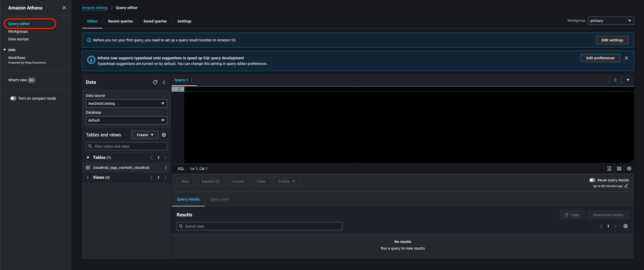This screenshot has width=644, height=270.
Task: Click the Copy results button
Action: [x=572, y=215]
